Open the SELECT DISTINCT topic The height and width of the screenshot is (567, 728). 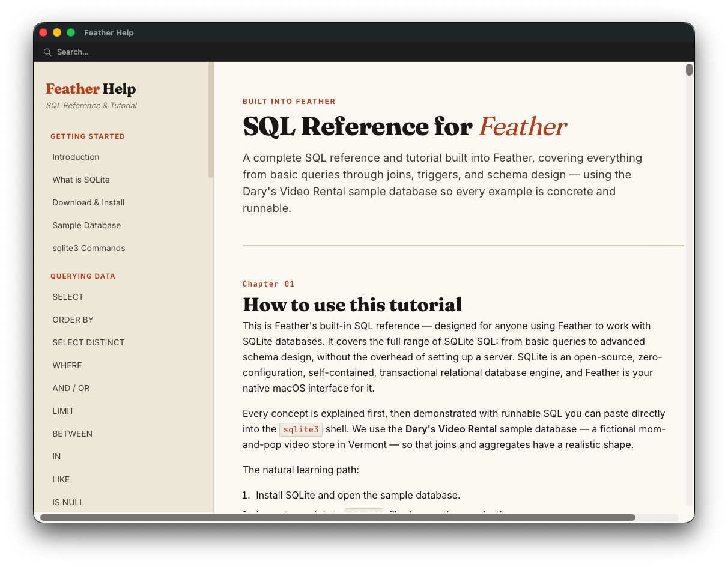coord(88,342)
